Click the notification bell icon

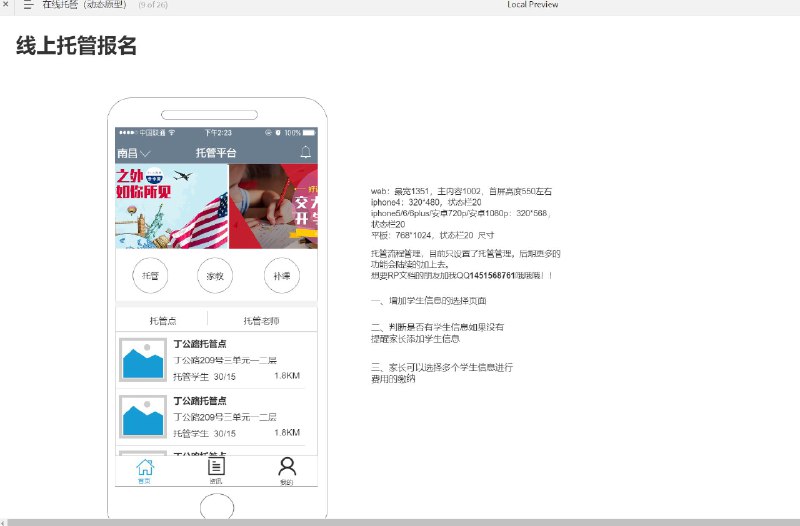pyautogui.click(x=305, y=152)
